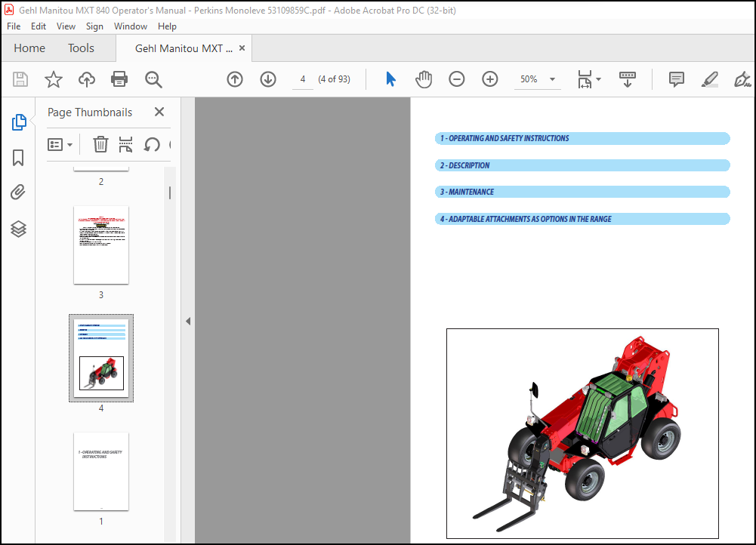This screenshot has width=756, height=545.
Task: Open the Layers panel icon
Action: 18,229
